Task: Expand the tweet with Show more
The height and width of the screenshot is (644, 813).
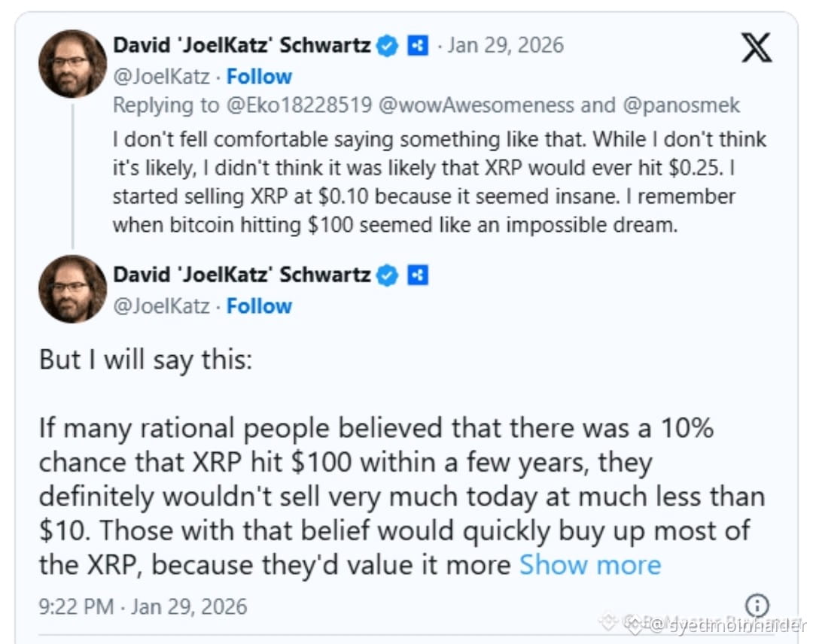Action: coord(590,565)
